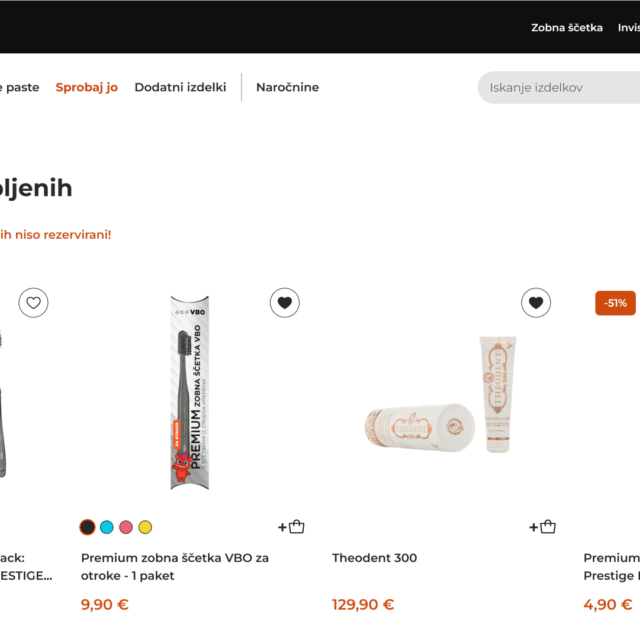The height and width of the screenshot is (640, 640).
Task: Open Premium zobna ščetka VBO za otroke link
Action: point(175,567)
